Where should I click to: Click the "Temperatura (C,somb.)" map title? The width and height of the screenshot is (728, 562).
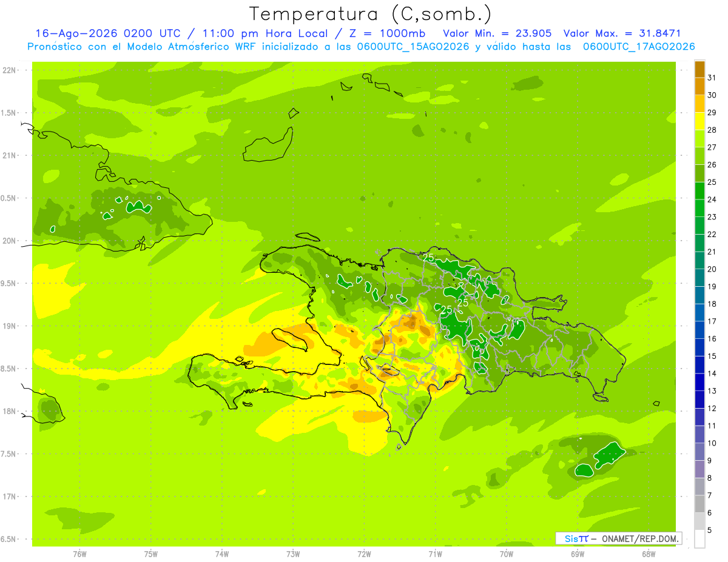[x=370, y=14]
